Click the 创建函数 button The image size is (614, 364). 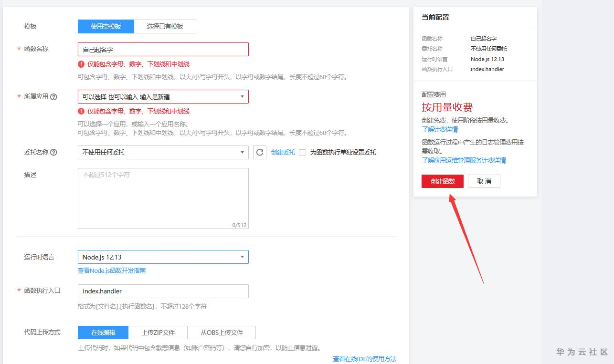[x=442, y=181]
